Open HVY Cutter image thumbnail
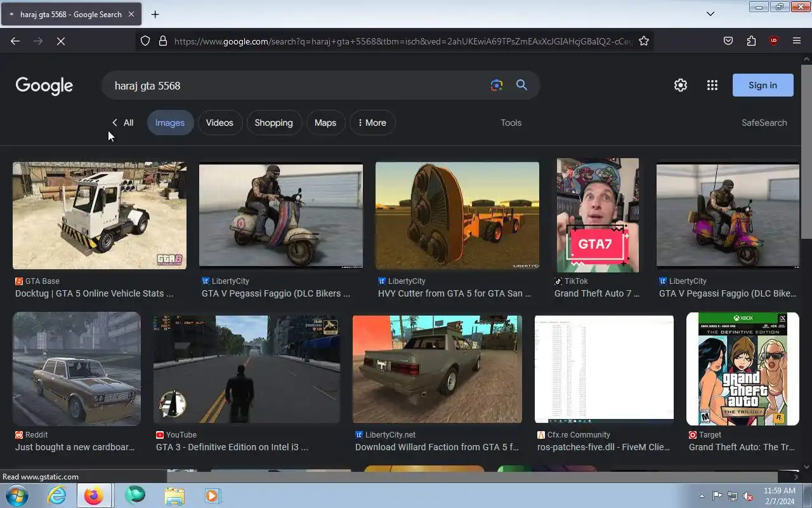The width and height of the screenshot is (812, 508). [x=457, y=215]
